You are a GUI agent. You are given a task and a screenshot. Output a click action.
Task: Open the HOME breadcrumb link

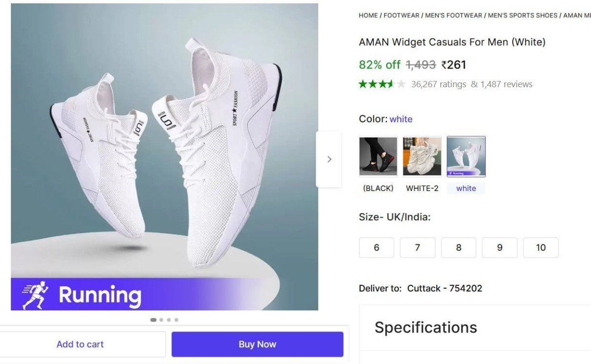[368, 15]
